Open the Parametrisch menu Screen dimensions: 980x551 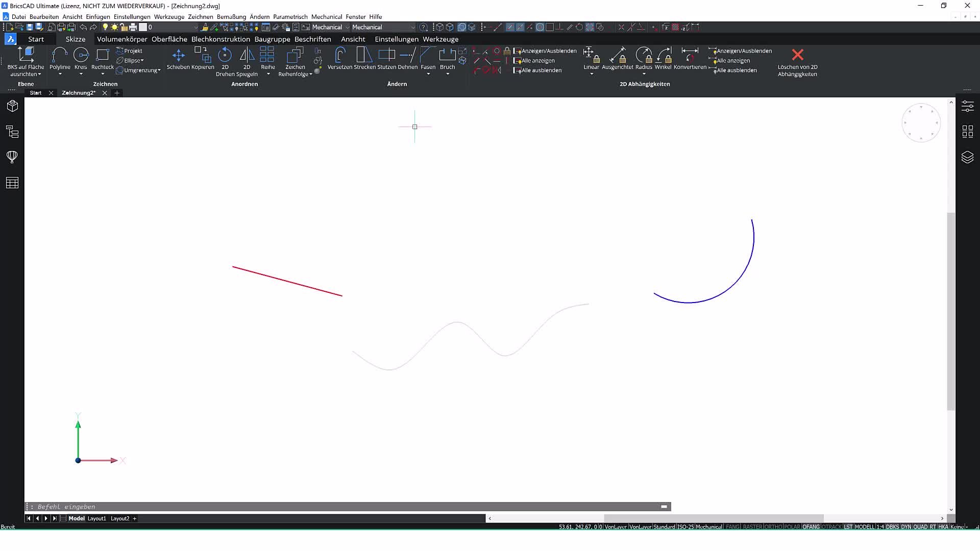(290, 17)
